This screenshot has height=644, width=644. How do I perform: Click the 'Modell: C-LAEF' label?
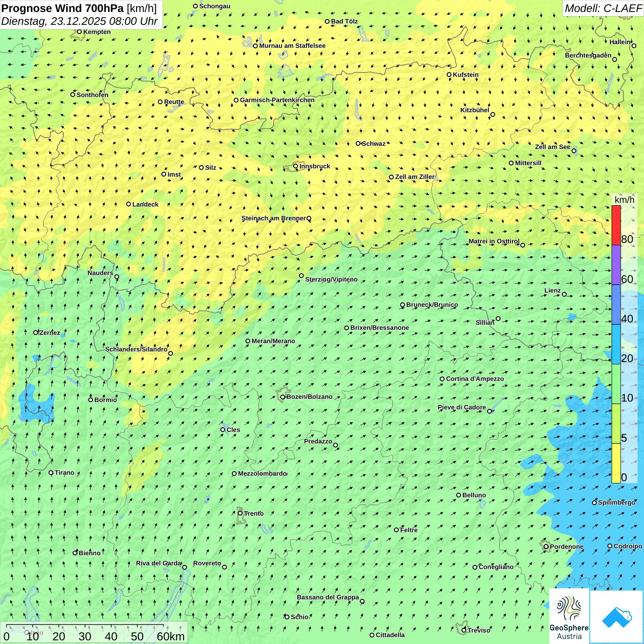(x=603, y=8)
